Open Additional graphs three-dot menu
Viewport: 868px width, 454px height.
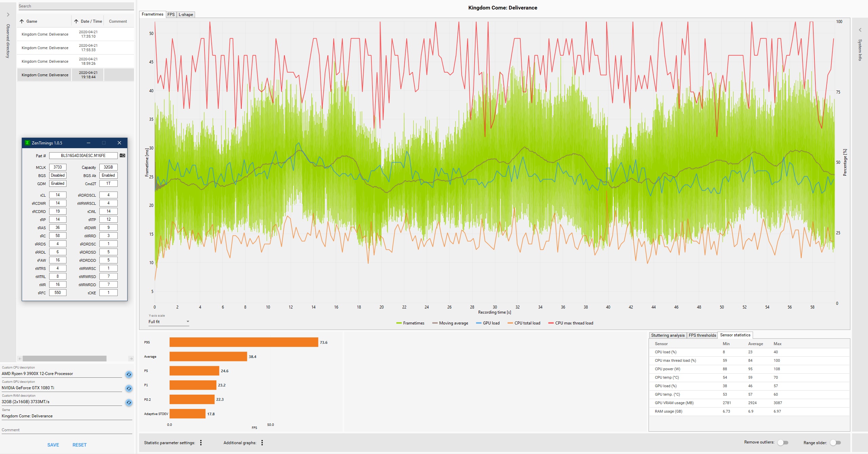click(x=262, y=443)
